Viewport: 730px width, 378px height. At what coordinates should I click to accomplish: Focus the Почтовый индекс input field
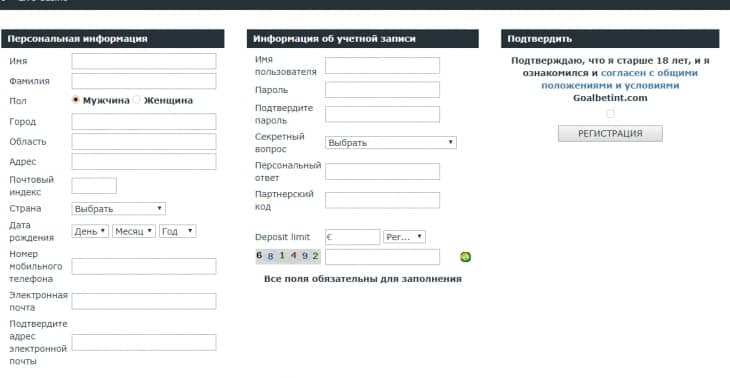click(x=94, y=186)
